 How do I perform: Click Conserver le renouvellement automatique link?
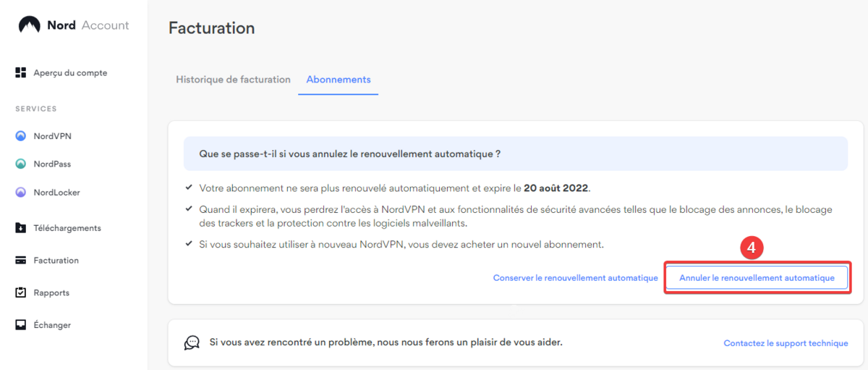click(576, 278)
